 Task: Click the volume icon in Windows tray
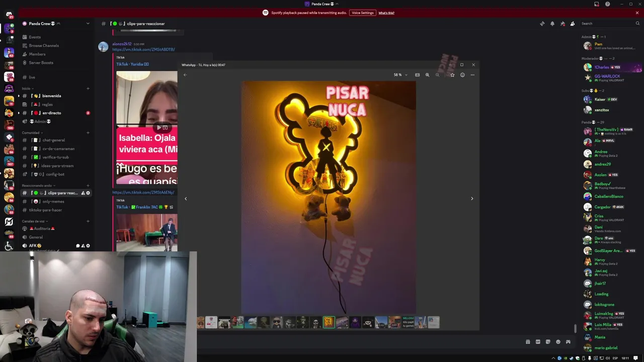[x=608, y=358]
